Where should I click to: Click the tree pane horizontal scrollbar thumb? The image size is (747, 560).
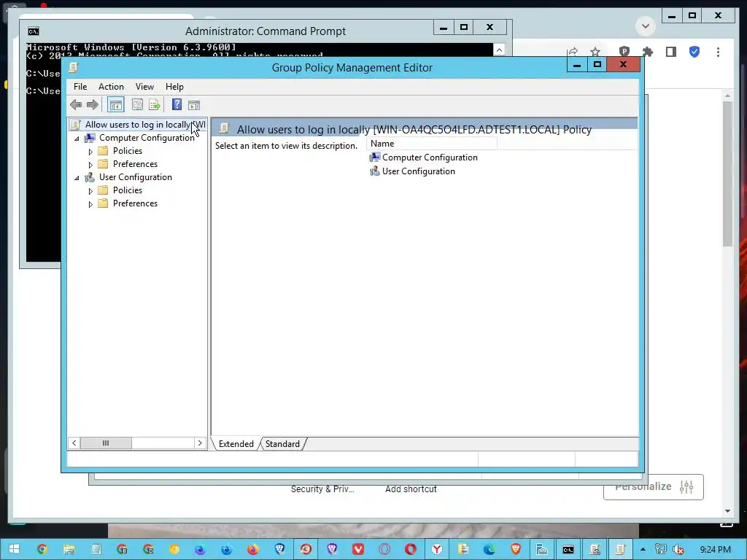pyautogui.click(x=106, y=443)
